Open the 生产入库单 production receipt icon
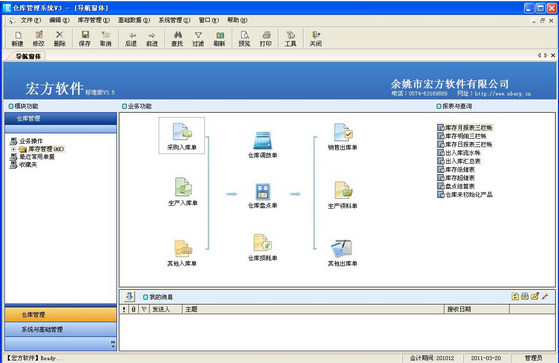559x363 pixels. click(x=183, y=191)
